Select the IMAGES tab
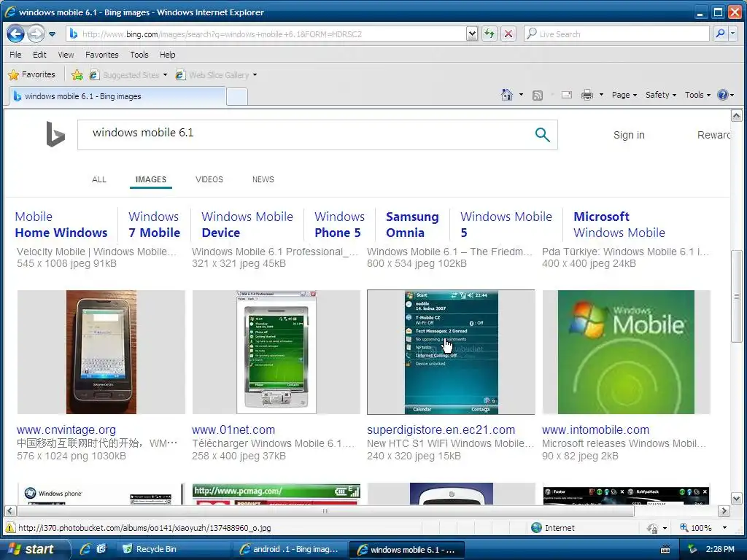 (x=150, y=179)
